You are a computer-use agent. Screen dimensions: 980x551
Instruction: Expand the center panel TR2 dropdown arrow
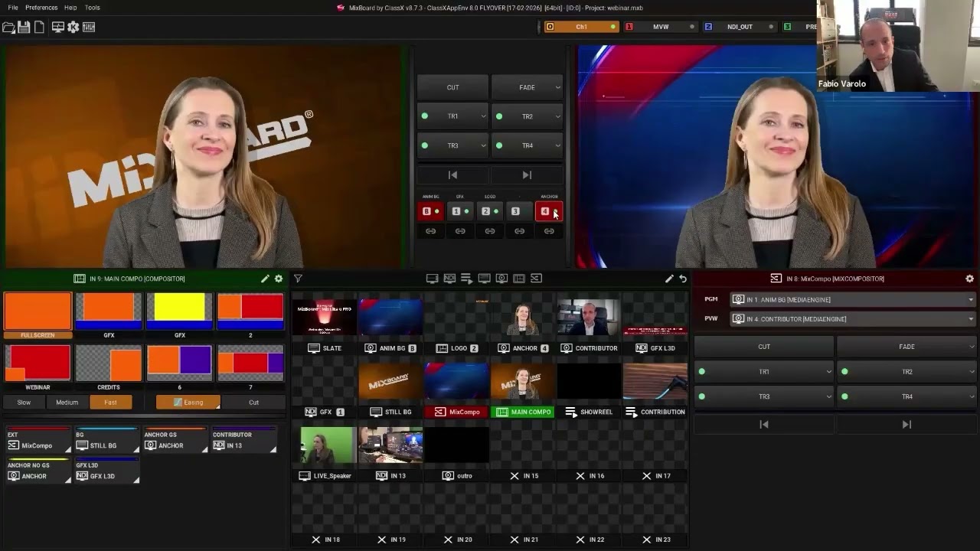click(557, 116)
